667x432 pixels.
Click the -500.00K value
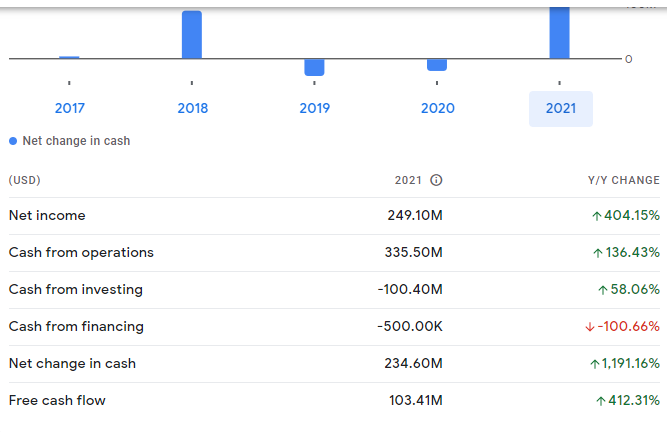tap(410, 327)
